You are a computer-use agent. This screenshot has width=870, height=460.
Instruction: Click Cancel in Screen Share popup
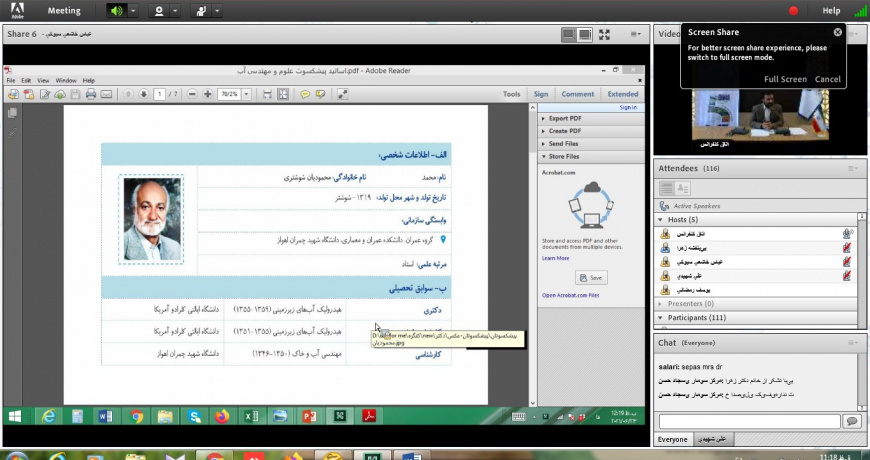click(827, 79)
